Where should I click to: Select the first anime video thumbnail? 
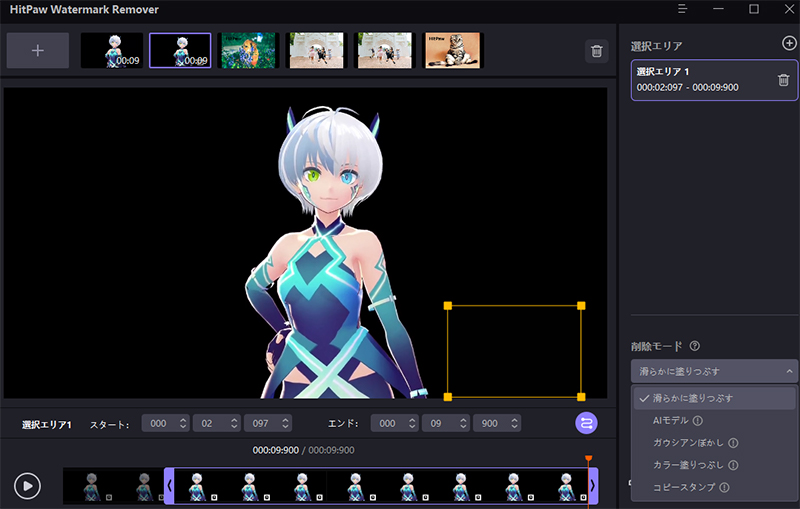tap(112, 50)
